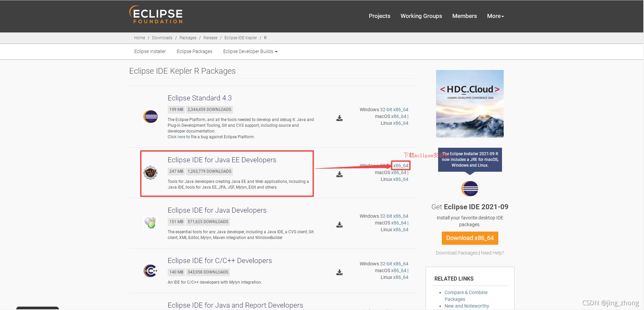
Task: Open the Eclipse Standard 4.3 title
Action: [x=199, y=98]
